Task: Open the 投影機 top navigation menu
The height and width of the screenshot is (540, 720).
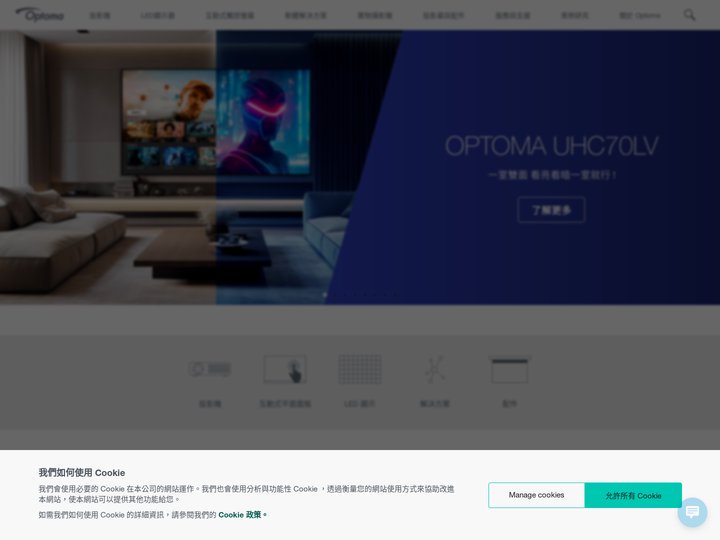Action: 100,15
